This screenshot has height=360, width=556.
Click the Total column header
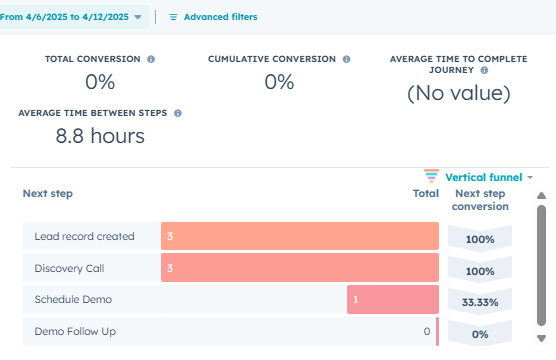point(426,194)
